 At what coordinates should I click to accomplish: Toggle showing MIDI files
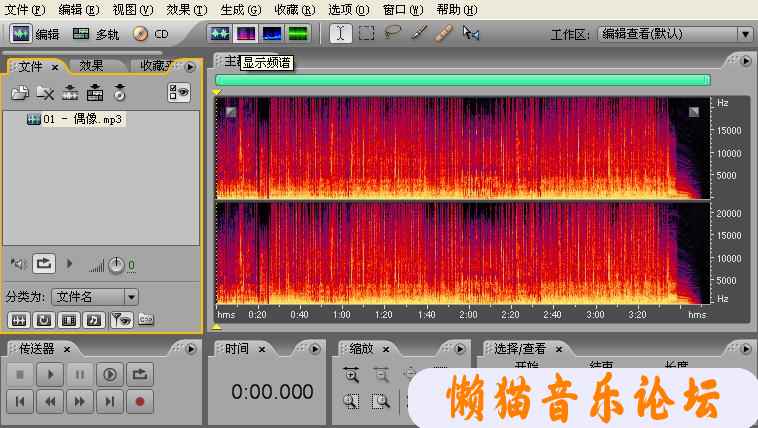point(94,320)
